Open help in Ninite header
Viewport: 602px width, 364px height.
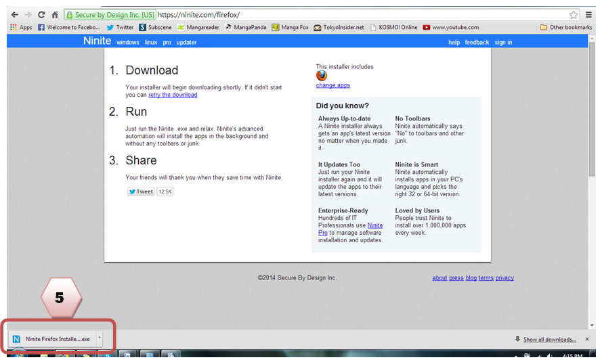pyautogui.click(x=454, y=42)
